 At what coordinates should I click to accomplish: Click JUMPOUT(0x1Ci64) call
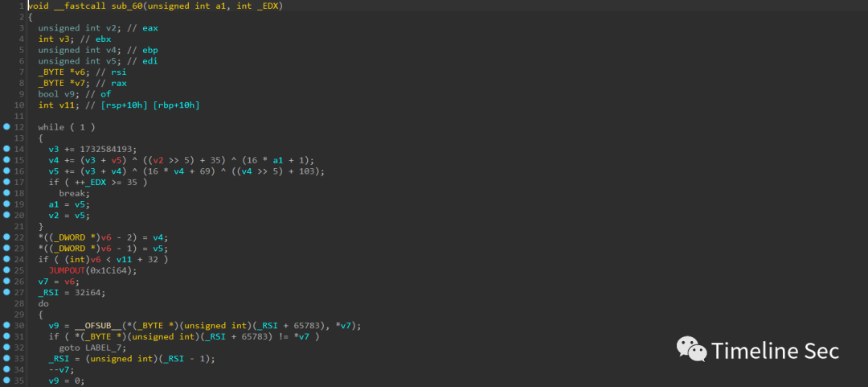tap(92, 270)
